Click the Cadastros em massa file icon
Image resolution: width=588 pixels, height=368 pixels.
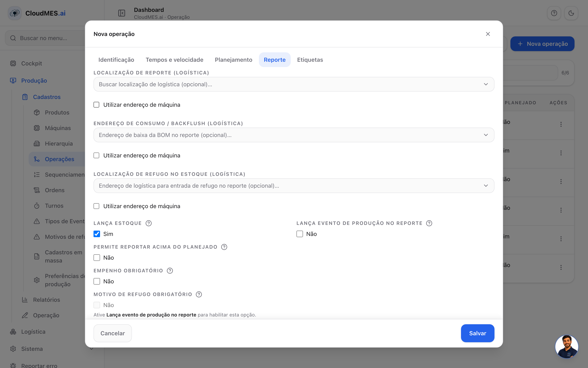[37, 256]
